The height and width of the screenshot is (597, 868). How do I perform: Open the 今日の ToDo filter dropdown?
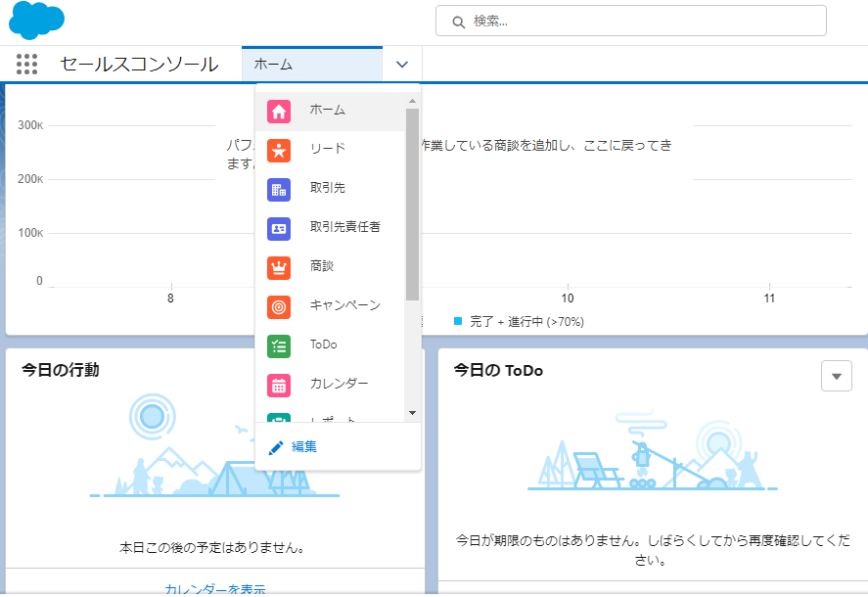(837, 376)
